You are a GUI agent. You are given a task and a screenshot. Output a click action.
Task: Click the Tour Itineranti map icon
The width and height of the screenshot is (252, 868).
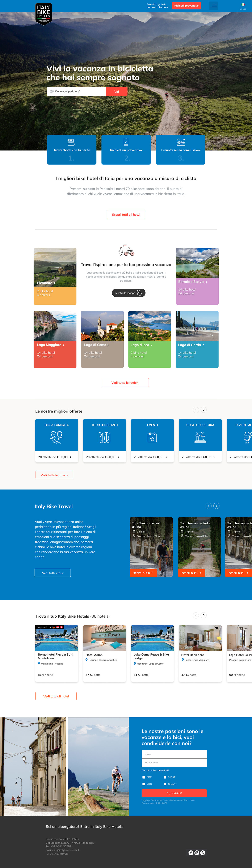[104, 437]
